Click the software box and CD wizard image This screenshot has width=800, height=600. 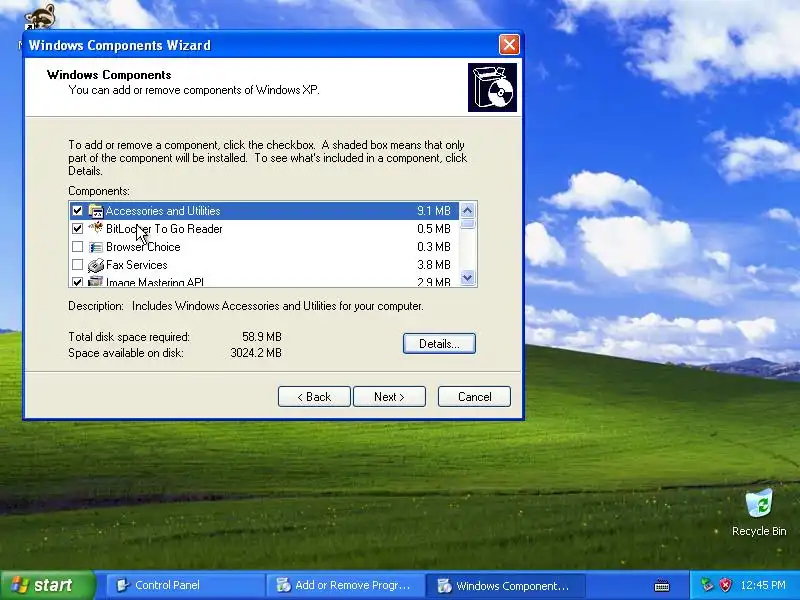pyautogui.click(x=492, y=87)
